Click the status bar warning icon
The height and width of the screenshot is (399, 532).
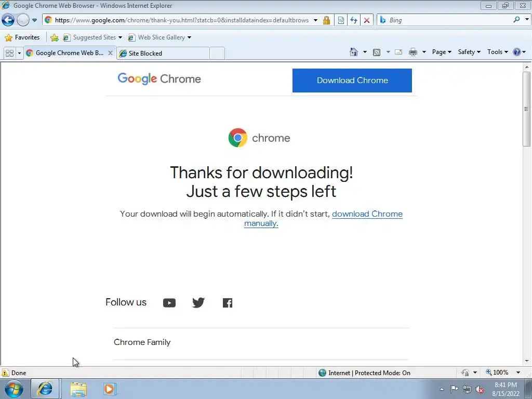5,373
